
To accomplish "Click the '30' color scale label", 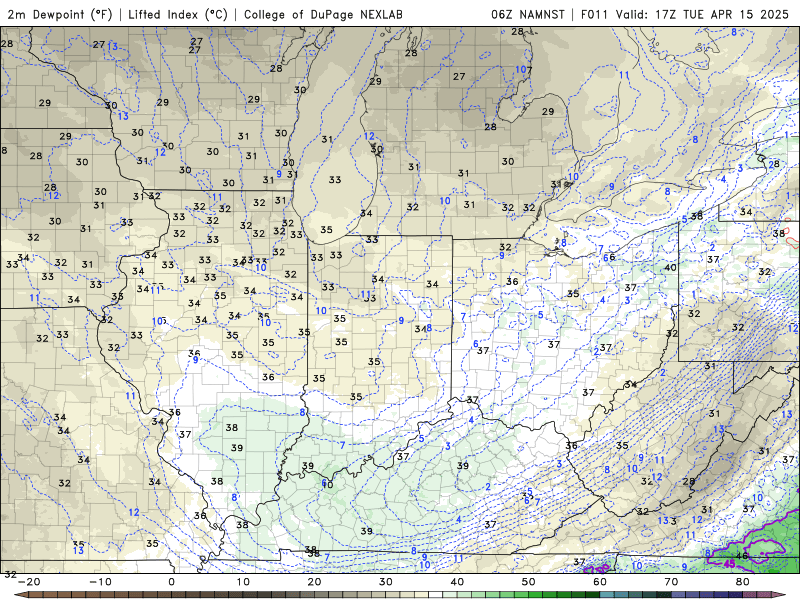I will click(386, 582).
